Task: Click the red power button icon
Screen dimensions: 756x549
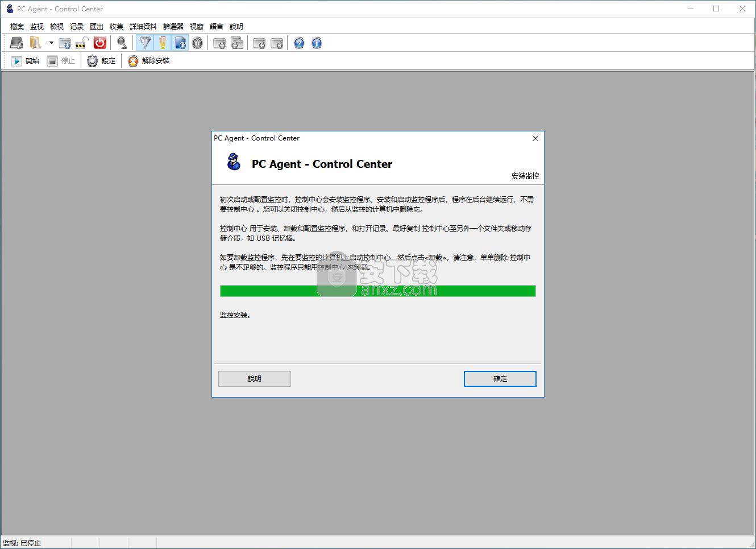Action: [100, 43]
